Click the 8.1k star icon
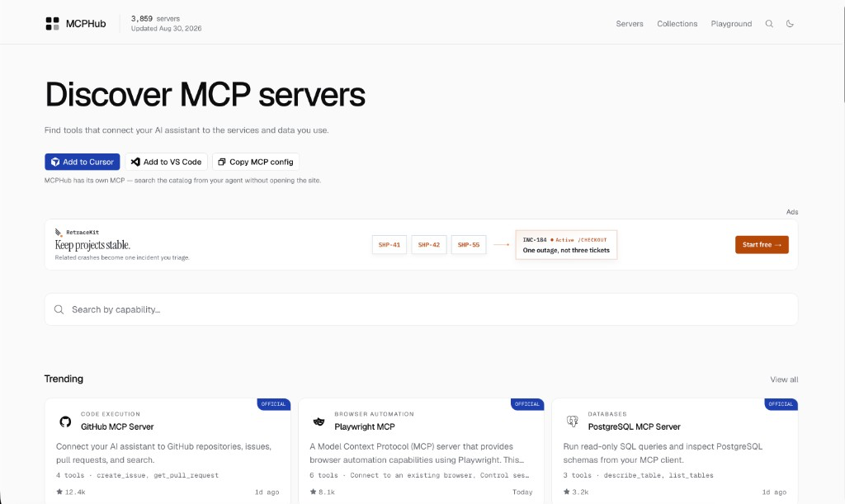Screen dimensions: 845x504 click(x=313, y=492)
